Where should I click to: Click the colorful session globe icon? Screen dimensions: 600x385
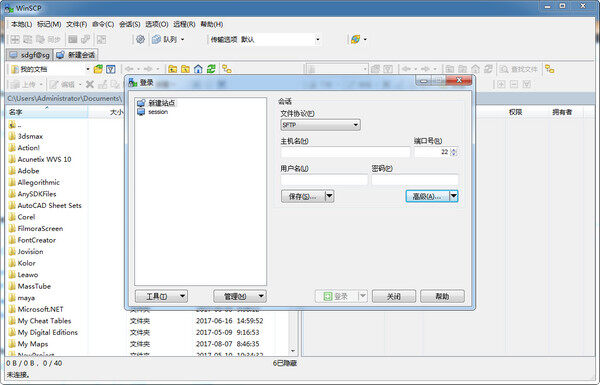[x=355, y=39]
